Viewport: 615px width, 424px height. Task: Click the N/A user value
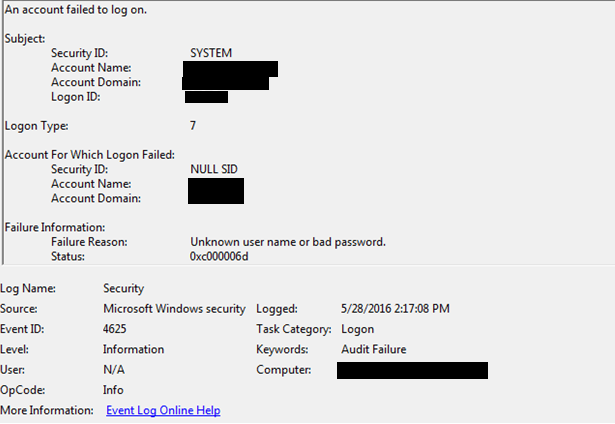[x=114, y=370]
